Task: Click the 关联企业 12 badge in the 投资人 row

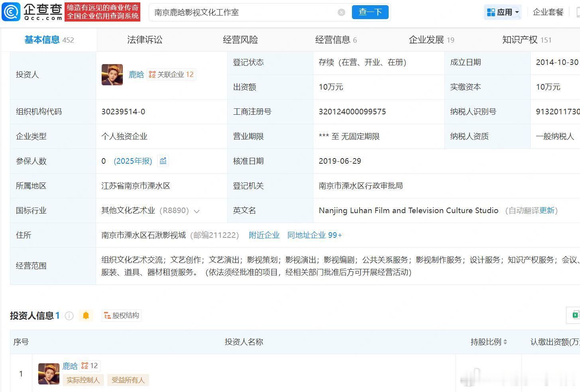Action: (x=171, y=74)
